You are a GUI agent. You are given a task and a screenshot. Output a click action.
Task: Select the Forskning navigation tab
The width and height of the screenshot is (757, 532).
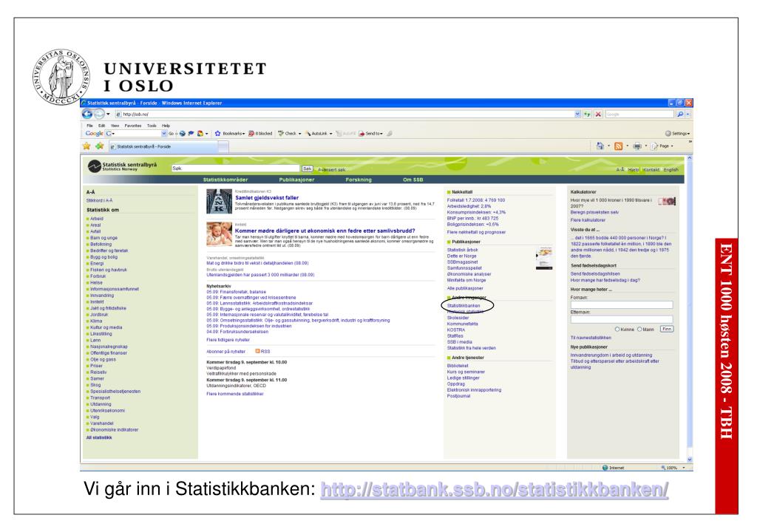[359, 180]
